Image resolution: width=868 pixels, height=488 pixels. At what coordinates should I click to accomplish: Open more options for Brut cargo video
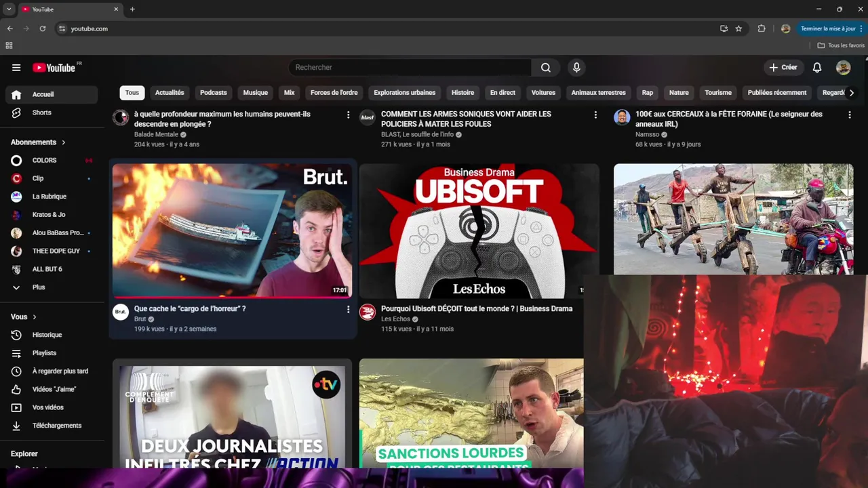349,309
